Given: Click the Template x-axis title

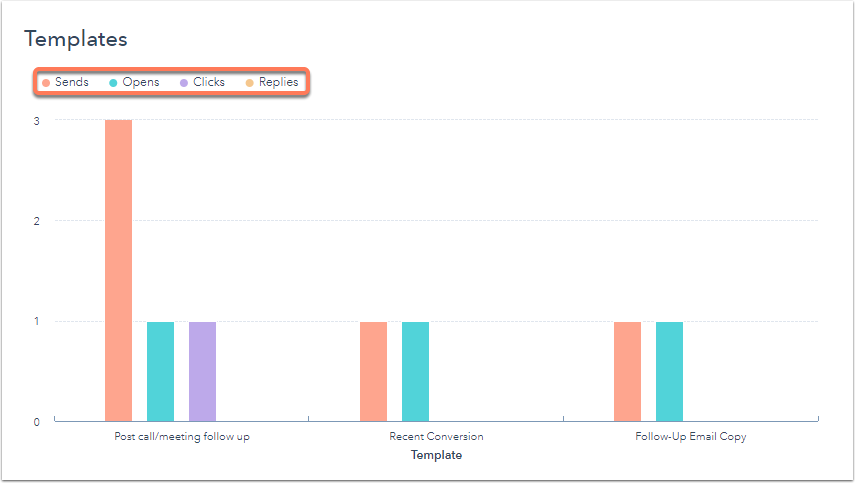Looking at the screenshot, I should pyautogui.click(x=436, y=455).
